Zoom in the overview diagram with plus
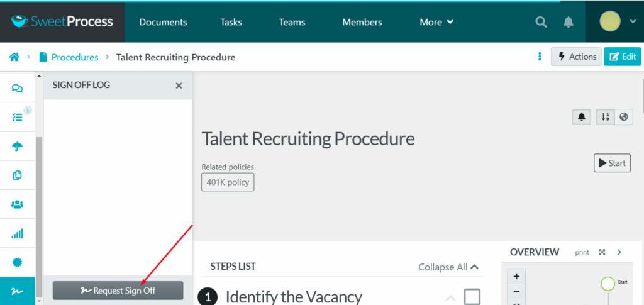644x305 pixels. pyautogui.click(x=516, y=276)
